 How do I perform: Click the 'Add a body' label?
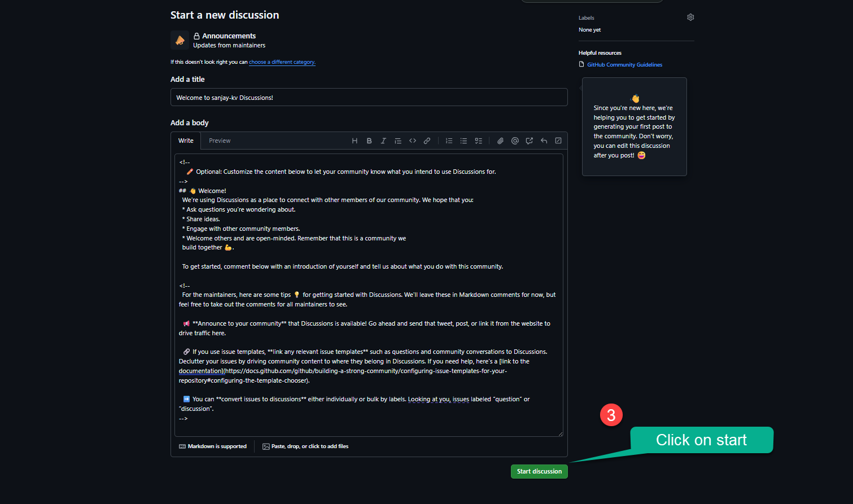(190, 123)
